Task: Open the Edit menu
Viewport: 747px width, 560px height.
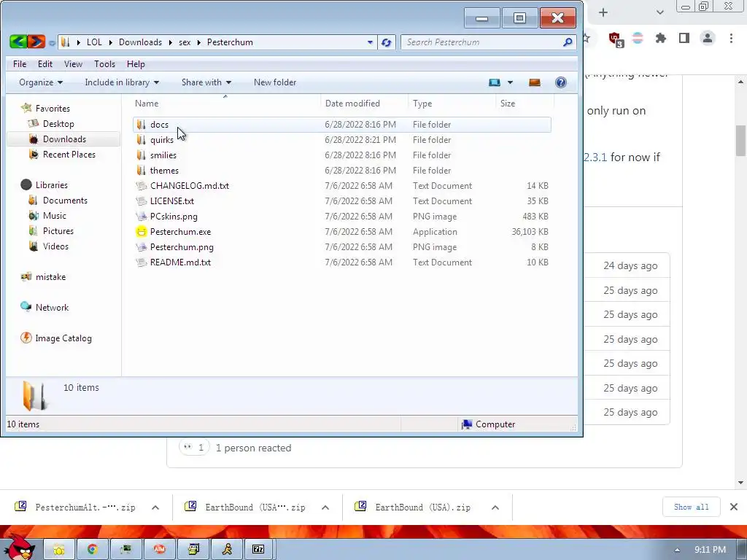Action: click(45, 64)
